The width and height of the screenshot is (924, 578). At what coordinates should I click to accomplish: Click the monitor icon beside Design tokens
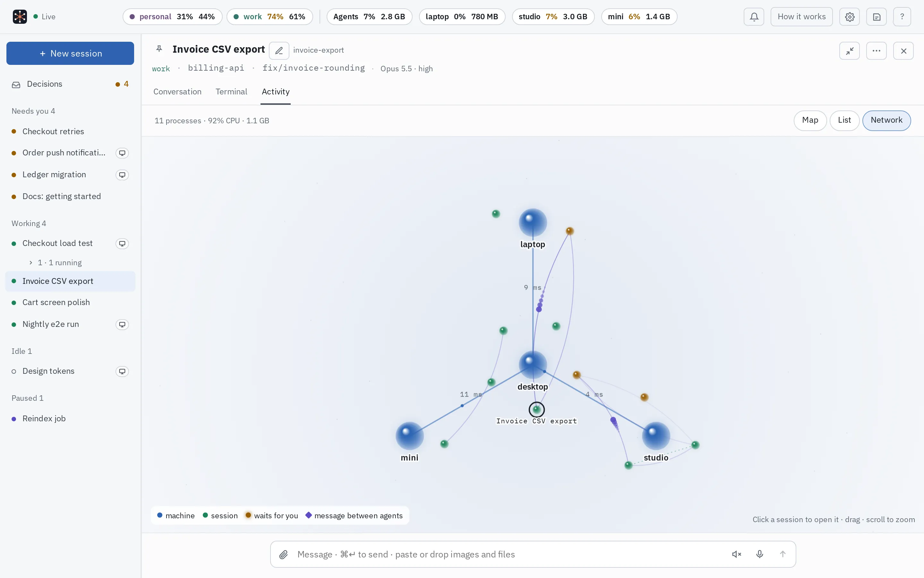[122, 371]
